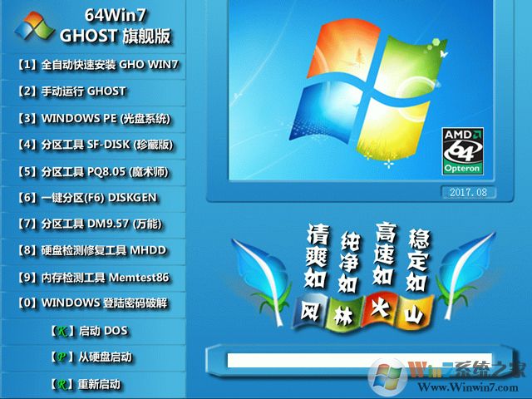532x399 pixels.
Task: Choose the R 重新启动 restart entry
Action: tap(92, 384)
